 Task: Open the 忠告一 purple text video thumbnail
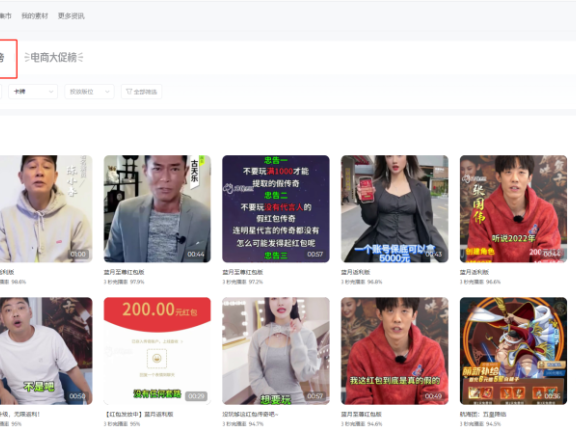click(276, 209)
